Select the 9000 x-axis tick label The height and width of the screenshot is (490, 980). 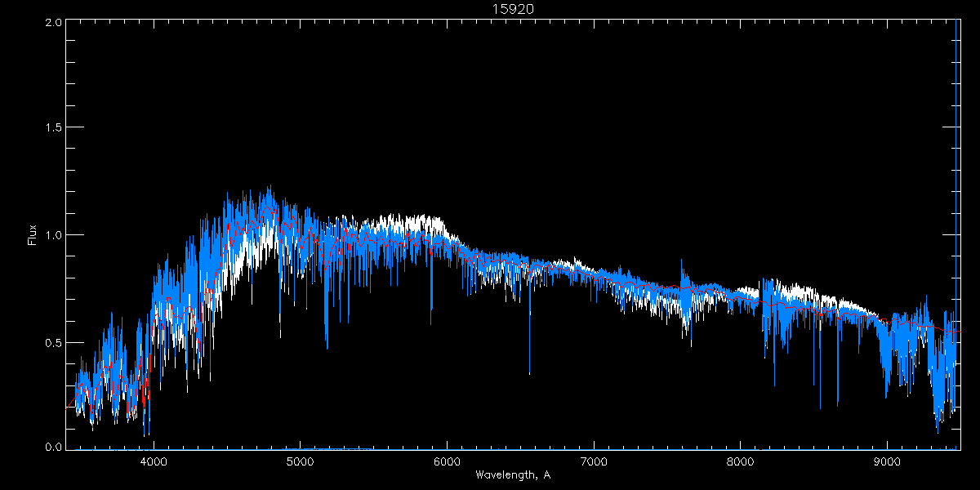(888, 461)
